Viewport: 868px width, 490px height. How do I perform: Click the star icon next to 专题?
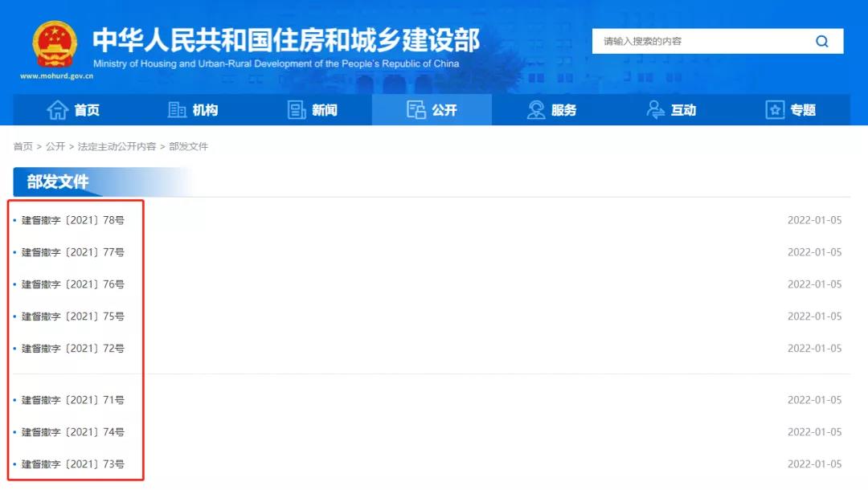tap(775, 110)
